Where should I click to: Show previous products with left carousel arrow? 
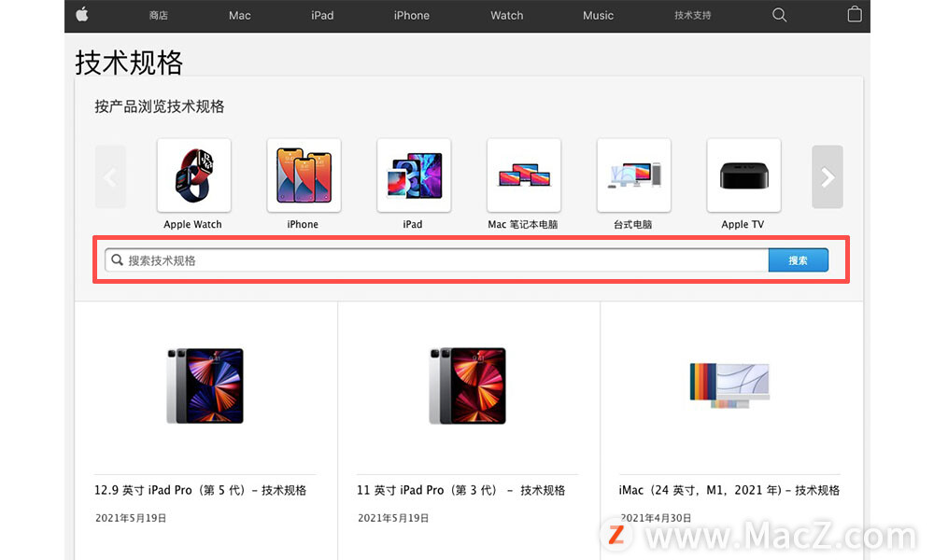110,176
